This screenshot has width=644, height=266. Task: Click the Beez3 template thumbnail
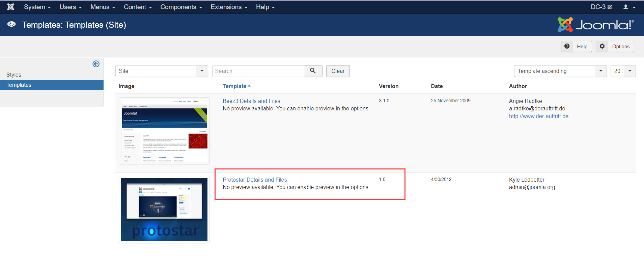tap(164, 131)
